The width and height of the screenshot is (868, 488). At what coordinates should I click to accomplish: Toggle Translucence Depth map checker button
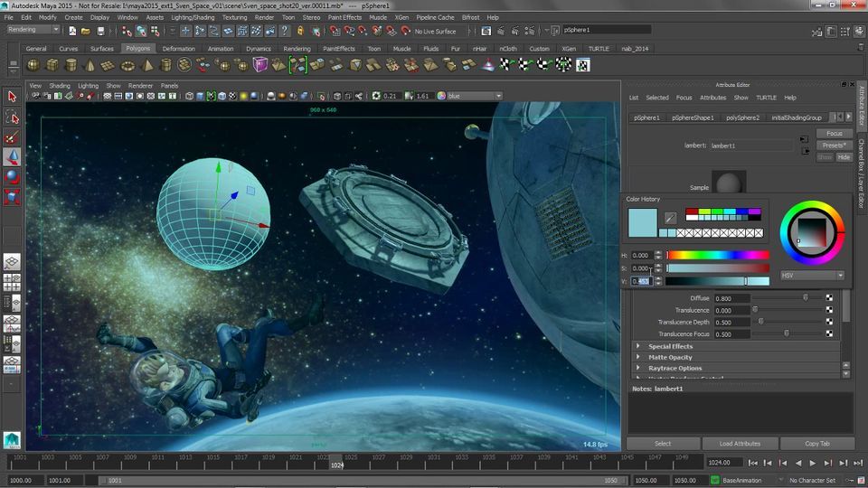point(829,322)
